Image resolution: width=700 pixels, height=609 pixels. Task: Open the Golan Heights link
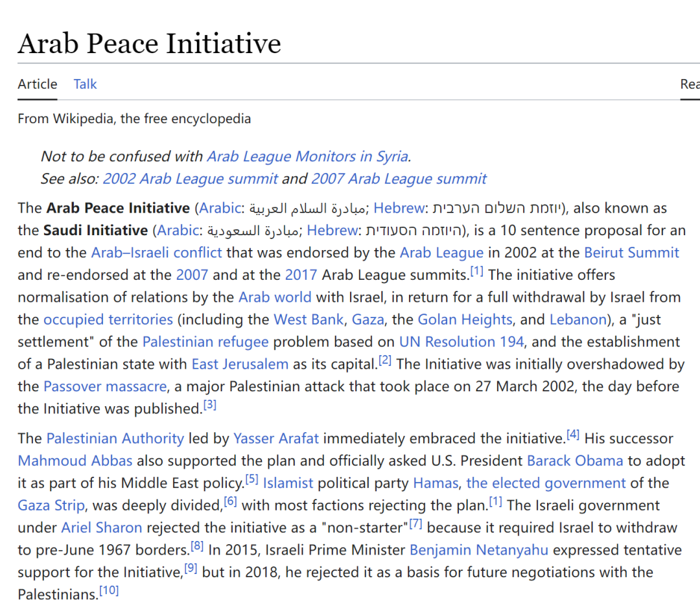point(465,319)
